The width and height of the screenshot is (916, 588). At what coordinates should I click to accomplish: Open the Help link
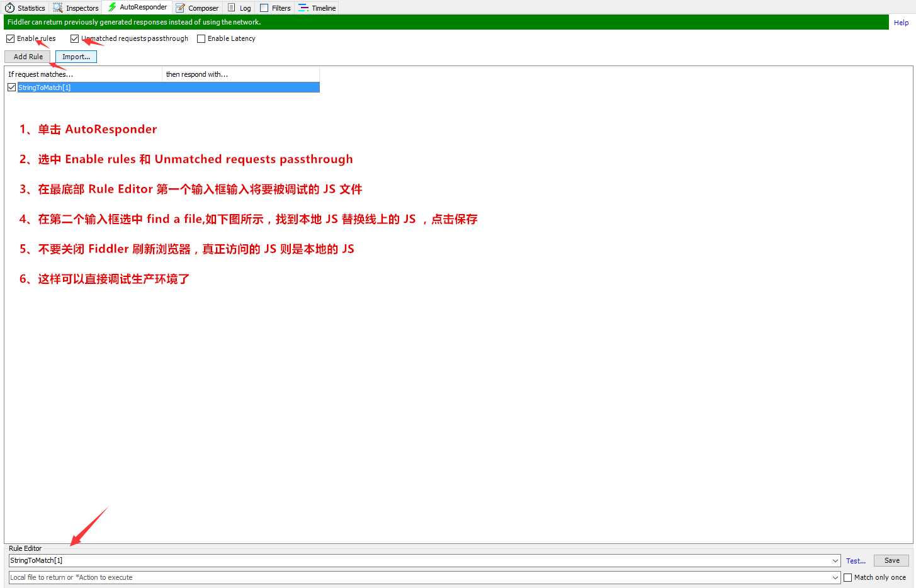click(x=901, y=23)
